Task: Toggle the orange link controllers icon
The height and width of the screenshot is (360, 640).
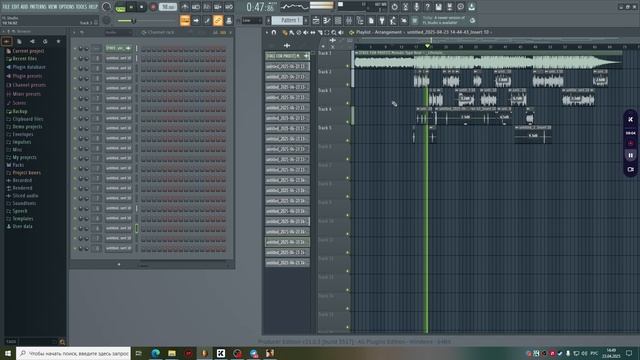Action: click(218, 20)
